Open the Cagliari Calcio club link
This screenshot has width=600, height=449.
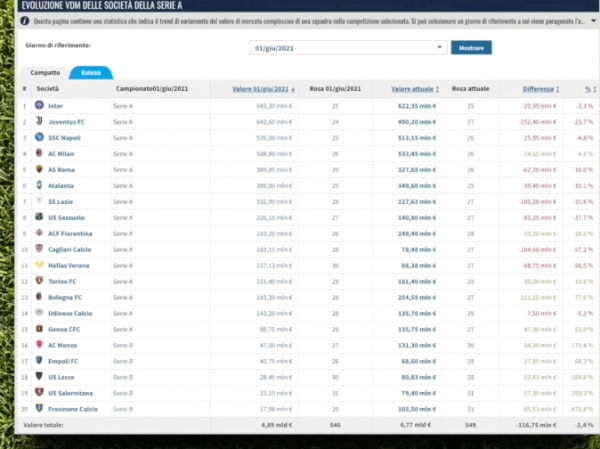tap(70, 250)
